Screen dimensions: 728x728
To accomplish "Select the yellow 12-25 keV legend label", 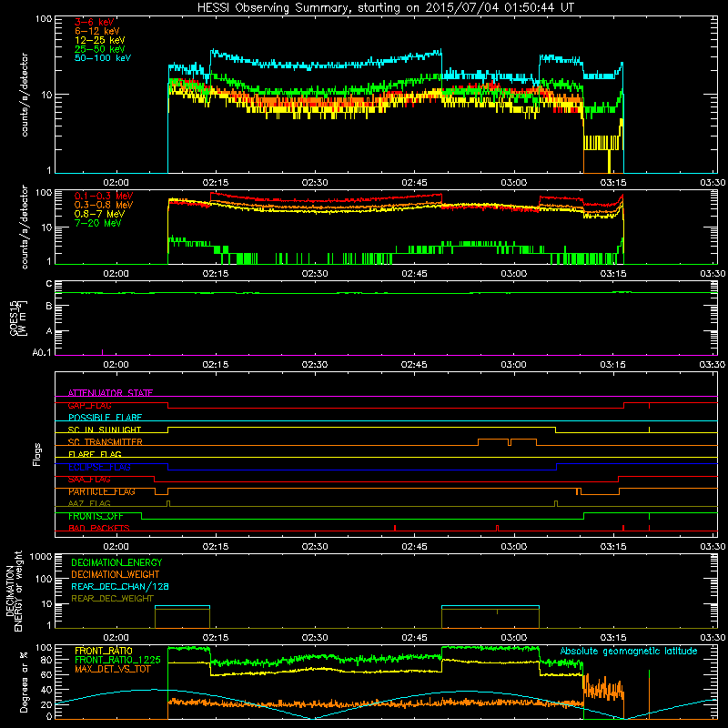I will tap(100, 40).
